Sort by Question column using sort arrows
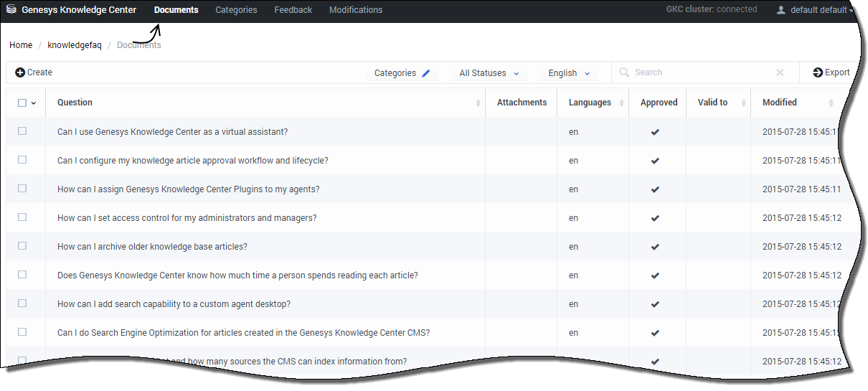The width and height of the screenshot is (868, 391). (x=478, y=103)
